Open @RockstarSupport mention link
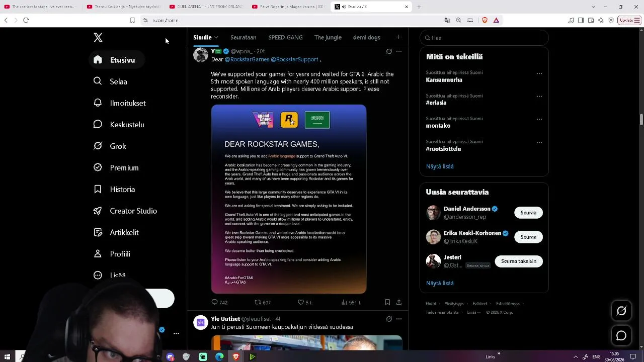The width and height of the screenshot is (644, 362). [x=294, y=59]
